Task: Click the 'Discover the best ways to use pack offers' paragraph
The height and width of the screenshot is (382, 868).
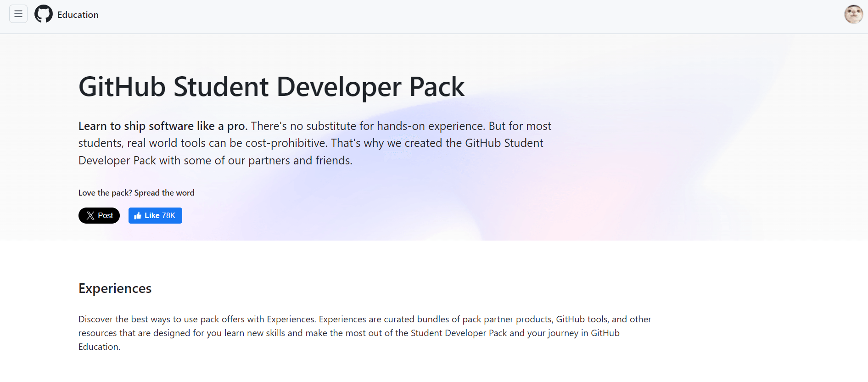Action: pyautogui.click(x=364, y=333)
